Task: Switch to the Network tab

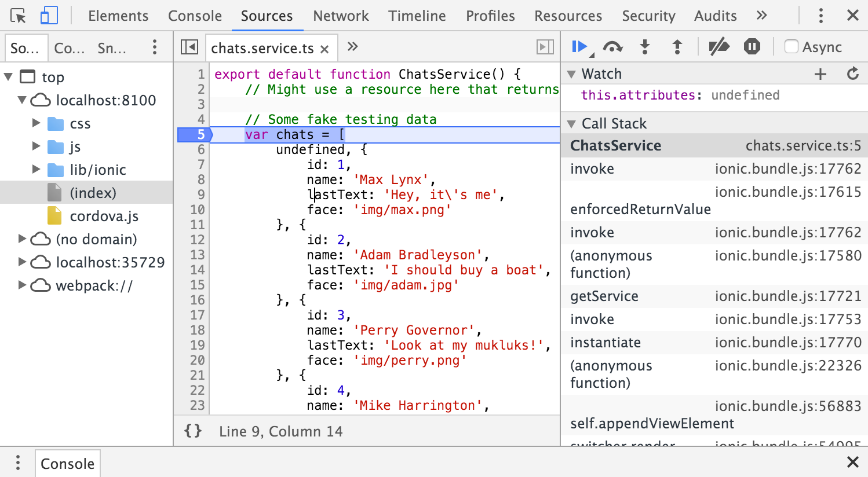Action: (x=341, y=16)
